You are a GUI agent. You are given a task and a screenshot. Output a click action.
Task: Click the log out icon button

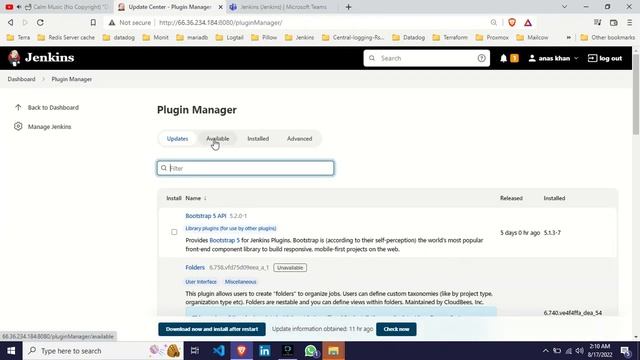604,58
